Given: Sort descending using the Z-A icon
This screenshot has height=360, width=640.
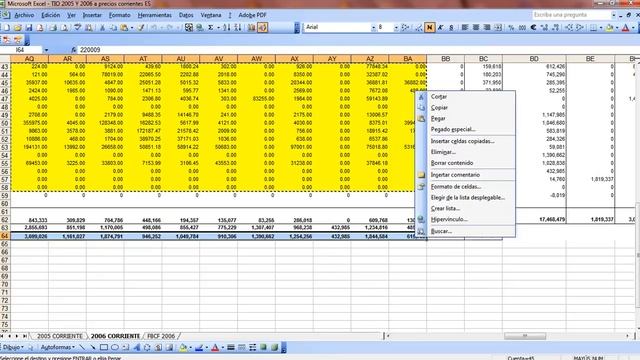Looking at the screenshot, I should coord(238,27).
